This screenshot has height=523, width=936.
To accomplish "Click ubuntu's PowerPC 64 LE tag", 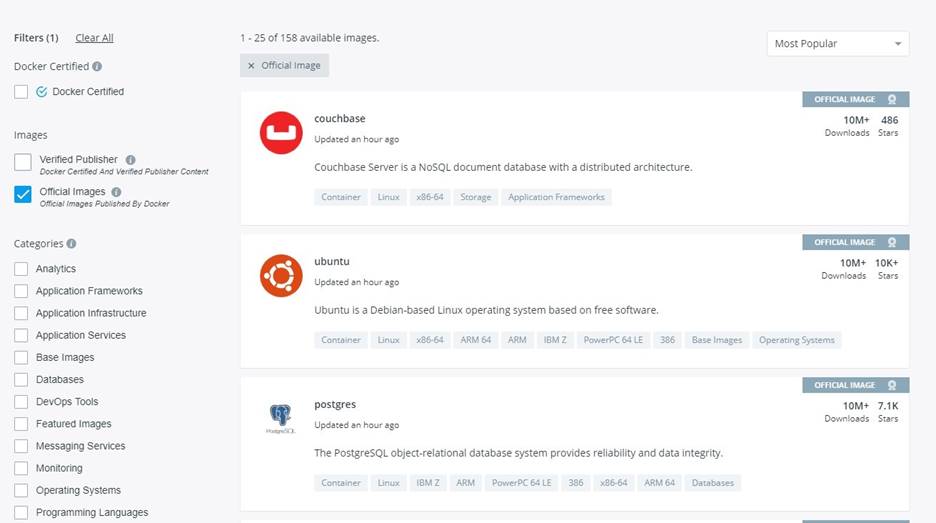I will click(x=613, y=340).
